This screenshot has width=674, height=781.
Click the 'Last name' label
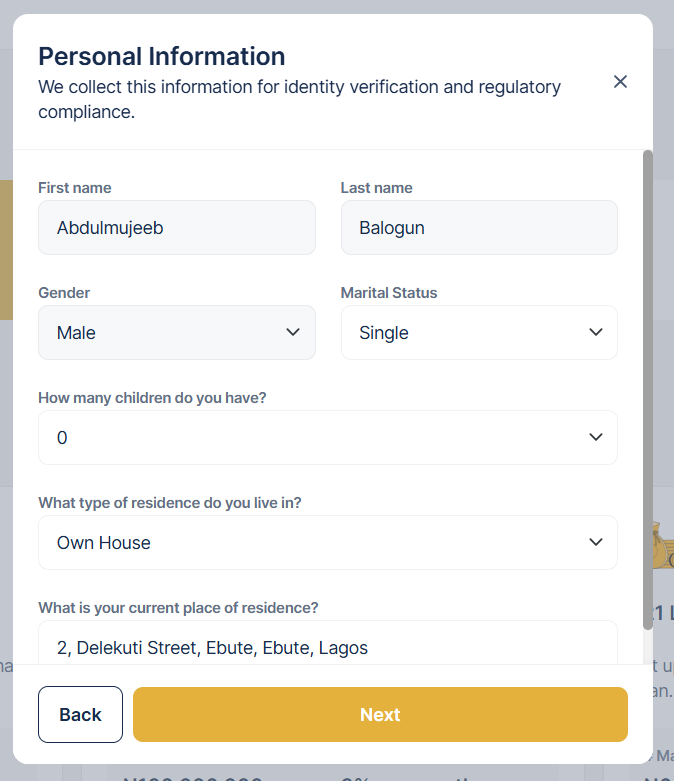coord(376,188)
